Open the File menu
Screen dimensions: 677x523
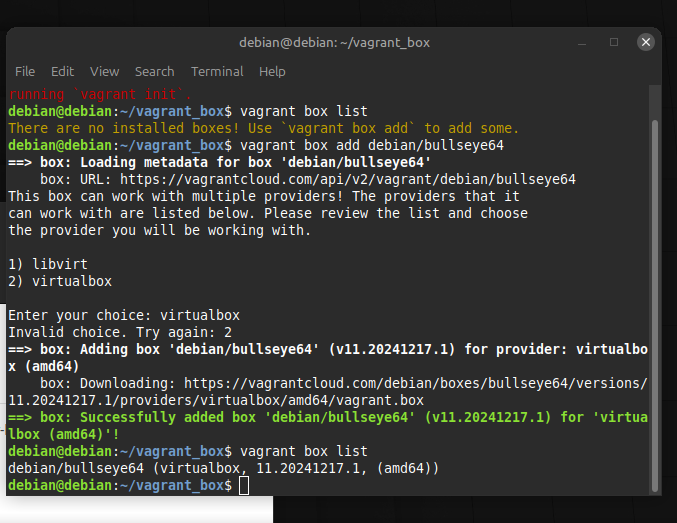click(x=25, y=71)
